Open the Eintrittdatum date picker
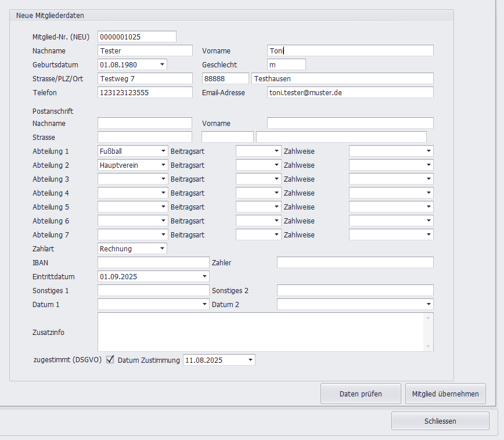 (204, 276)
